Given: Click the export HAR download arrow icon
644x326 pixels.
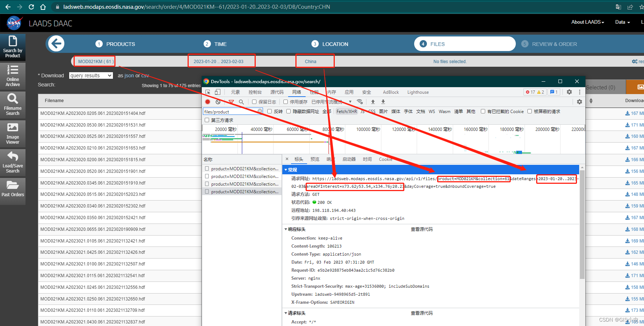Looking at the screenshot, I should [x=383, y=102].
